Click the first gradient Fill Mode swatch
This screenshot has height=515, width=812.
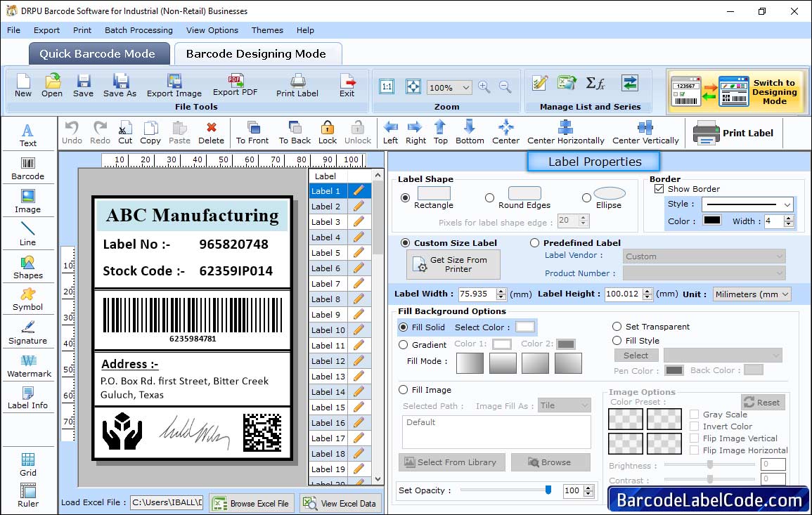pyautogui.click(x=470, y=363)
